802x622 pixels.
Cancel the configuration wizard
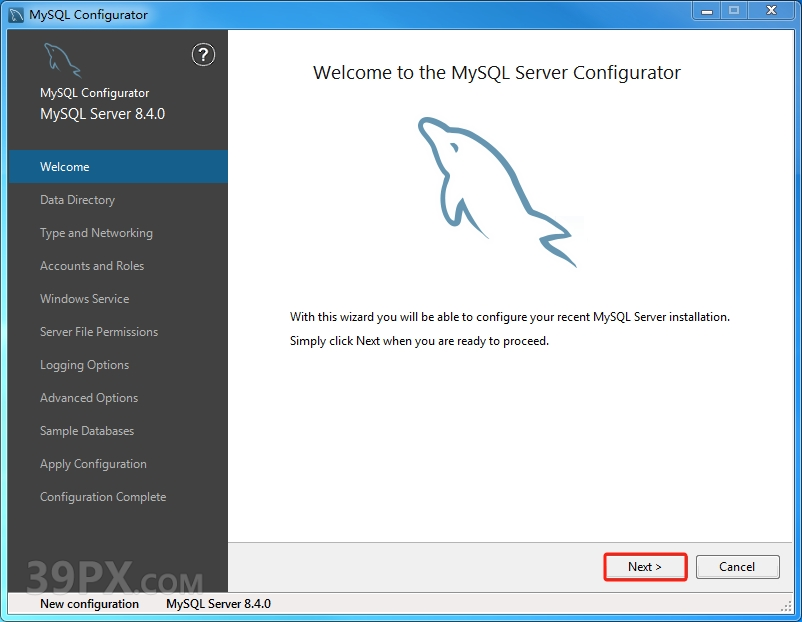click(x=737, y=567)
